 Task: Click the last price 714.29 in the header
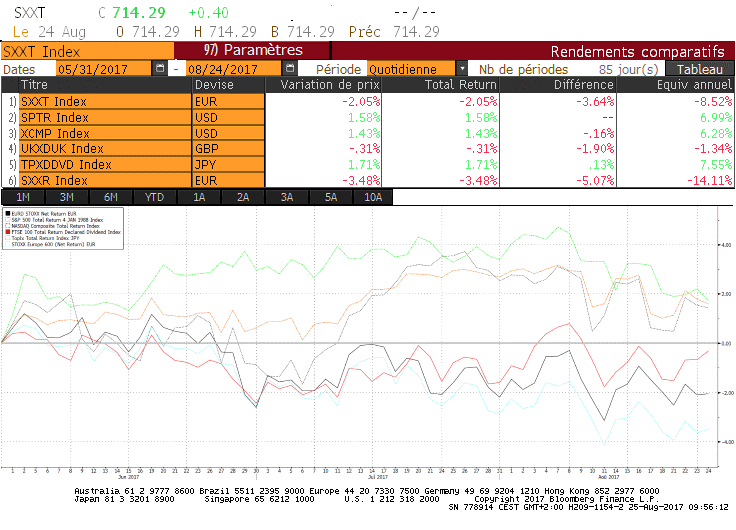coord(139,13)
